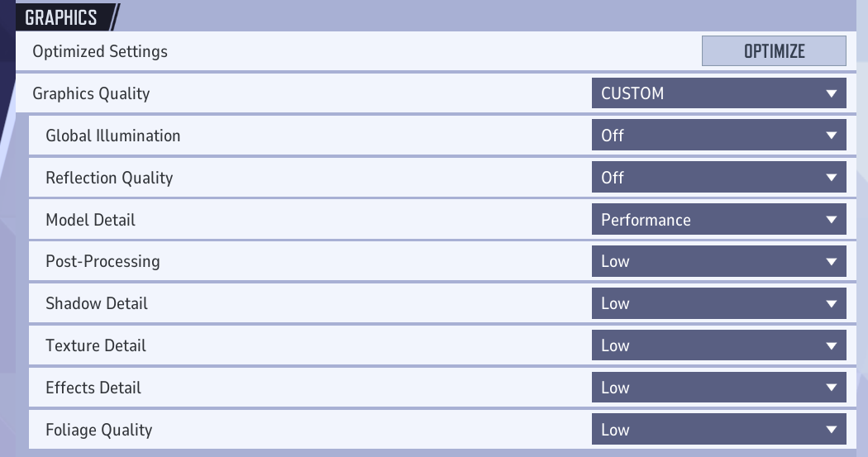Change the Model Detail Performance setting

coord(718,220)
